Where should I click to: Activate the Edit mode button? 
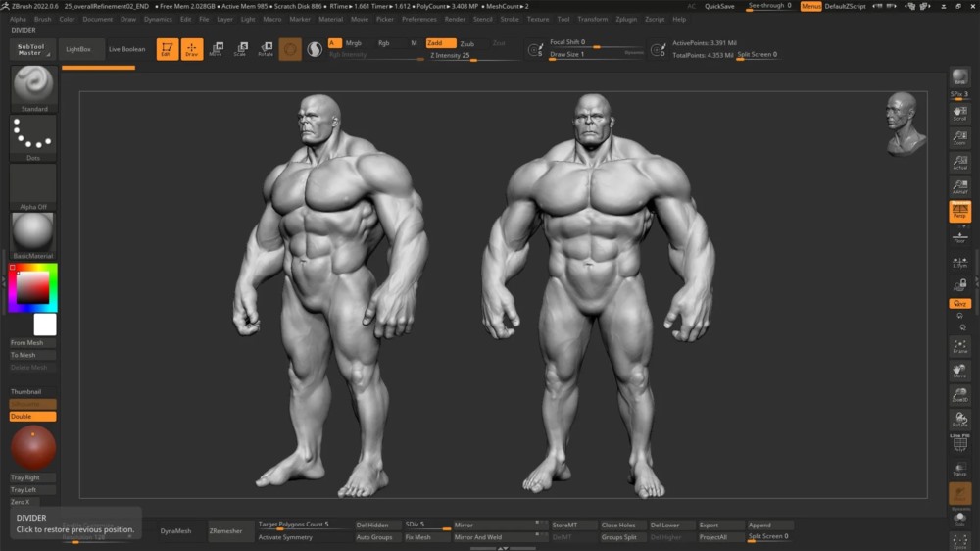pos(167,49)
